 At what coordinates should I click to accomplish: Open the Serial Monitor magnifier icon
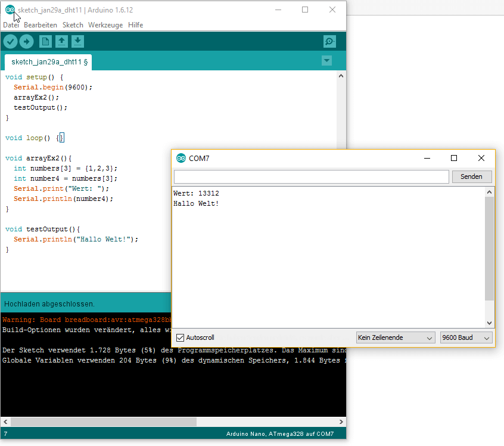point(329,42)
